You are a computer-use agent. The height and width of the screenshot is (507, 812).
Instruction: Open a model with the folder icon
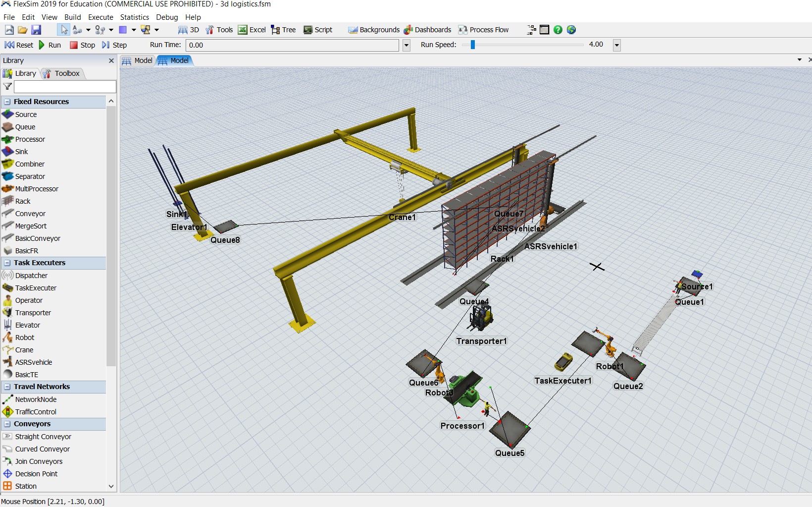point(23,30)
